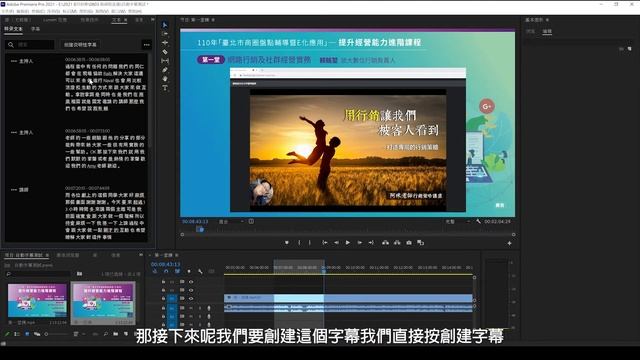Toggle nest sequence insert icon in timeline
640x360 pixels.
(x=155, y=271)
